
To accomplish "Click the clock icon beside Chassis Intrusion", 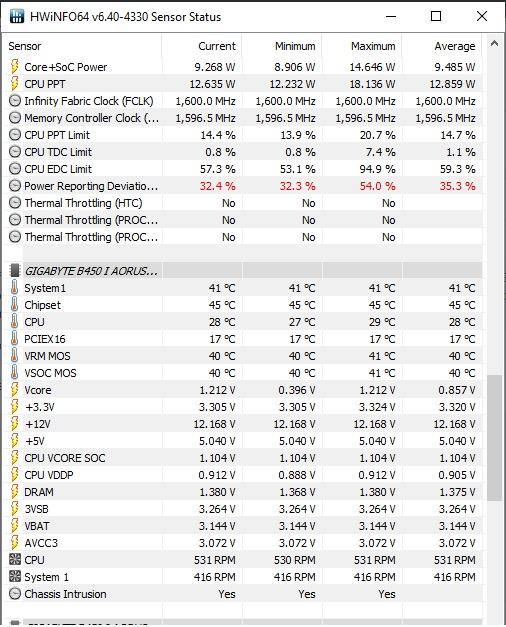I will pos(14,594).
